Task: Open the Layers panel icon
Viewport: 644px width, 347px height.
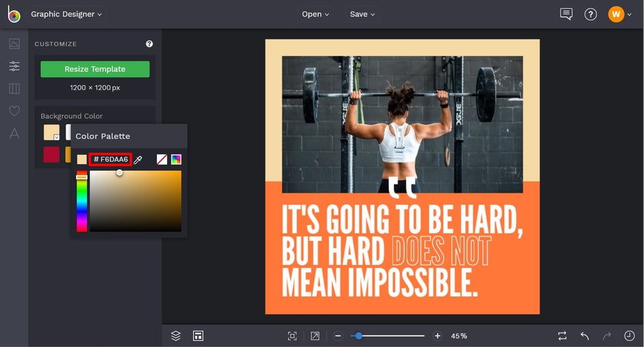Action: [176, 336]
